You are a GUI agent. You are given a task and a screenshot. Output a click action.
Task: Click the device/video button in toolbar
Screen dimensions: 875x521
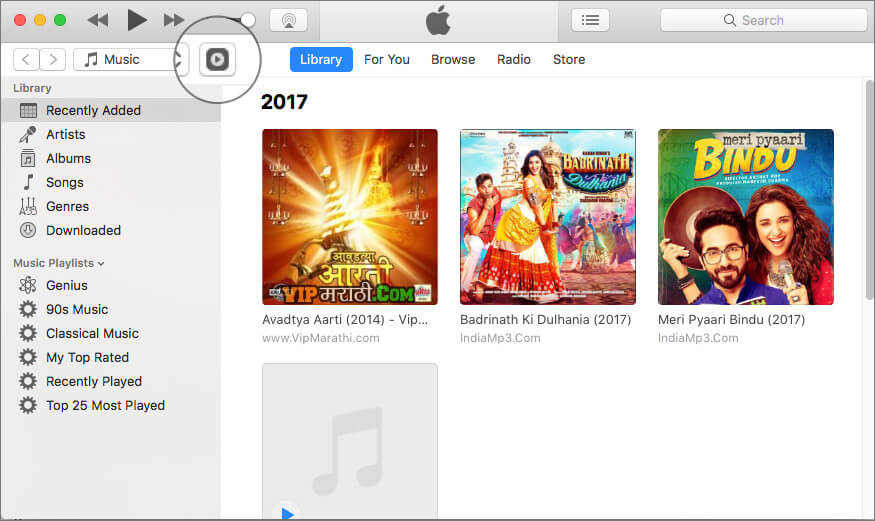(x=218, y=59)
